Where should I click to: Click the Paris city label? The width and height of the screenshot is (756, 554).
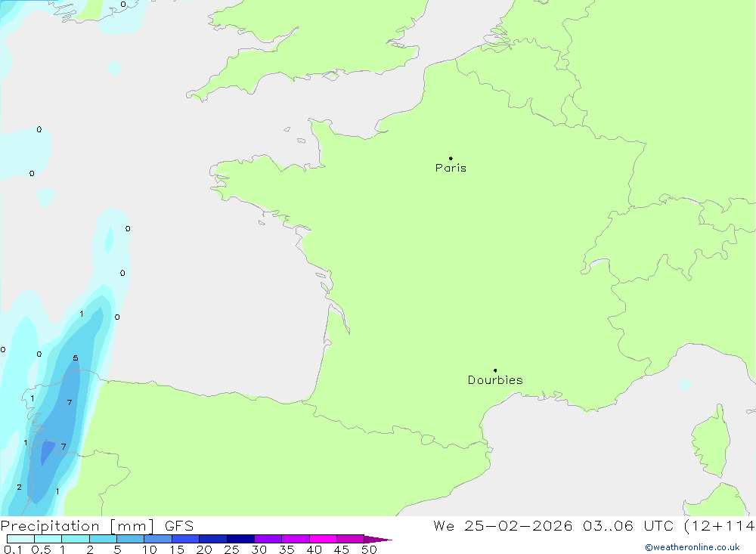(451, 168)
